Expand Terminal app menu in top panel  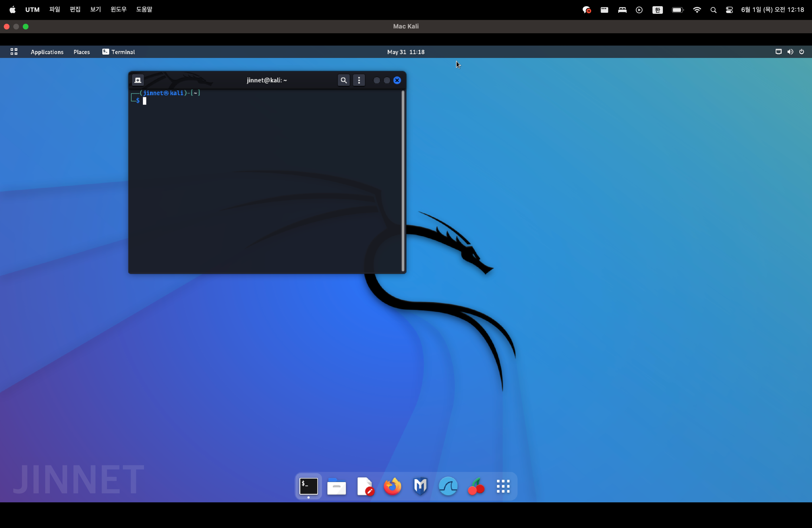(x=119, y=52)
